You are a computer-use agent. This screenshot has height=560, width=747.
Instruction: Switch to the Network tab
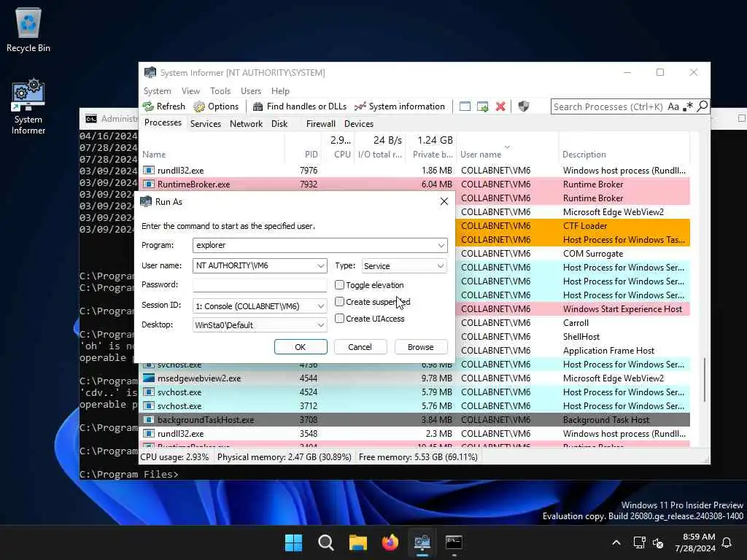(246, 124)
